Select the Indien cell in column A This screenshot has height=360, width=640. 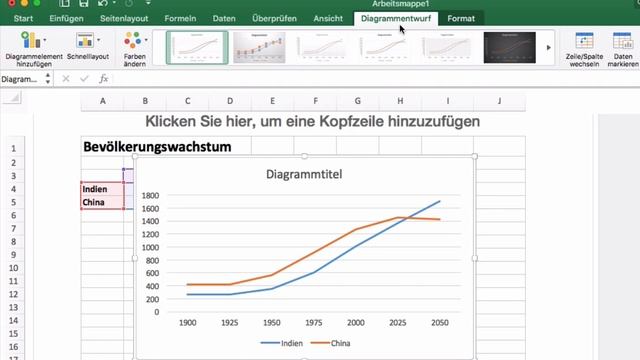coord(102,189)
